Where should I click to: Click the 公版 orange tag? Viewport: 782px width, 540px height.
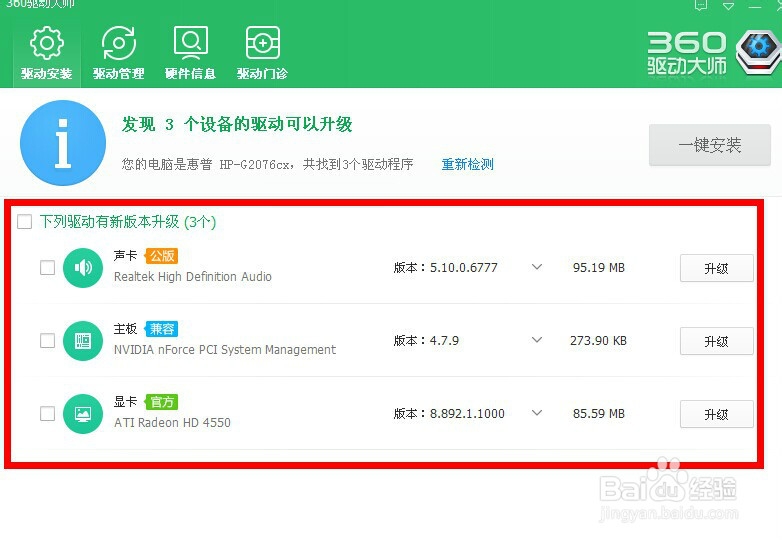162,256
